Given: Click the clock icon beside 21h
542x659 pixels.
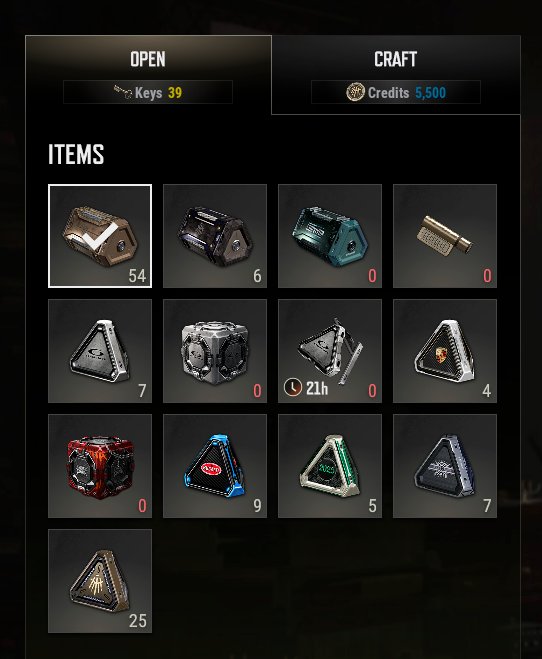Looking at the screenshot, I should pyautogui.click(x=293, y=387).
